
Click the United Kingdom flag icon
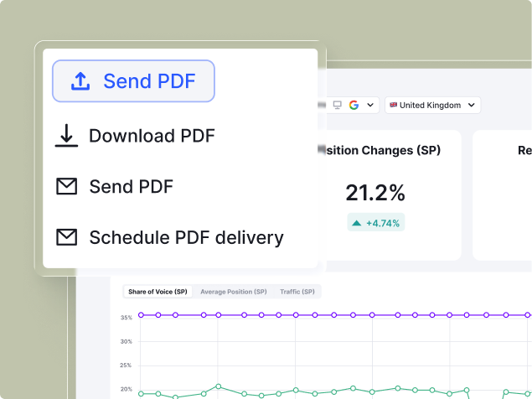click(x=393, y=105)
